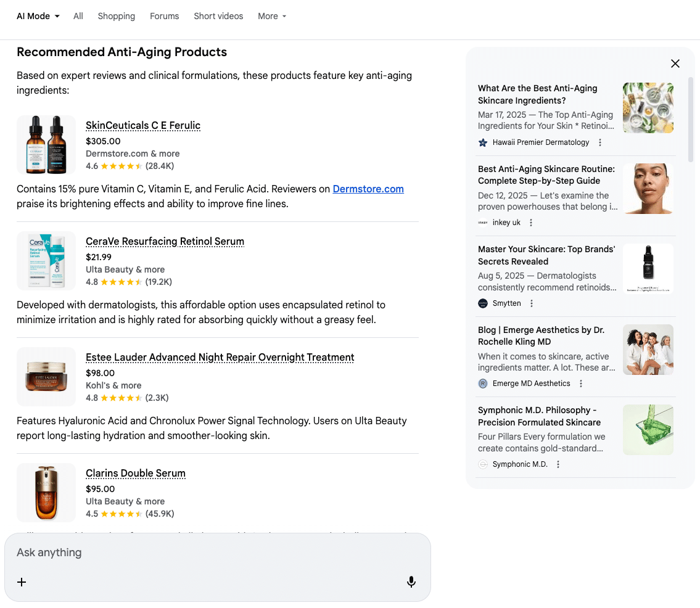Click the $95.00 price

[x=100, y=489]
